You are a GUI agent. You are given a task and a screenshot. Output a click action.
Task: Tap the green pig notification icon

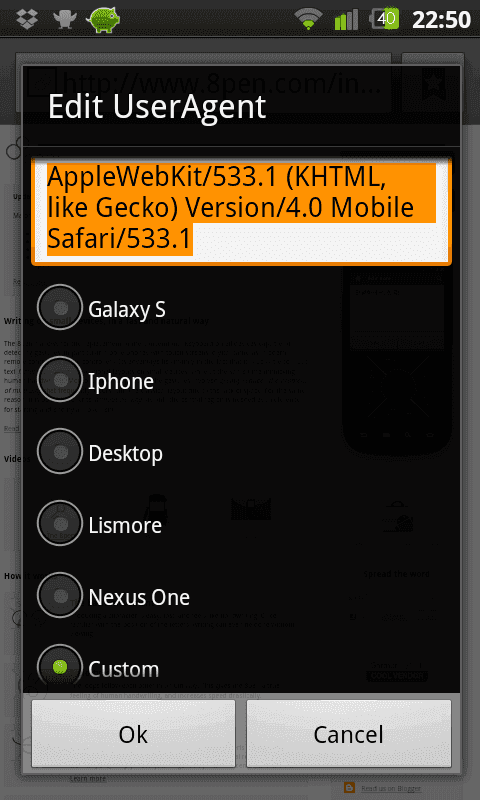coord(103,19)
